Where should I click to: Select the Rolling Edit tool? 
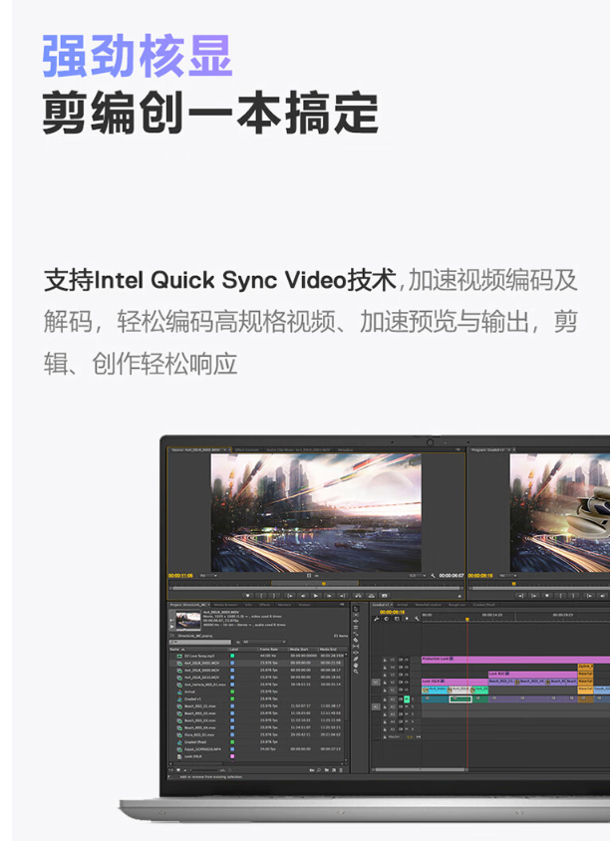pyautogui.click(x=356, y=628)
